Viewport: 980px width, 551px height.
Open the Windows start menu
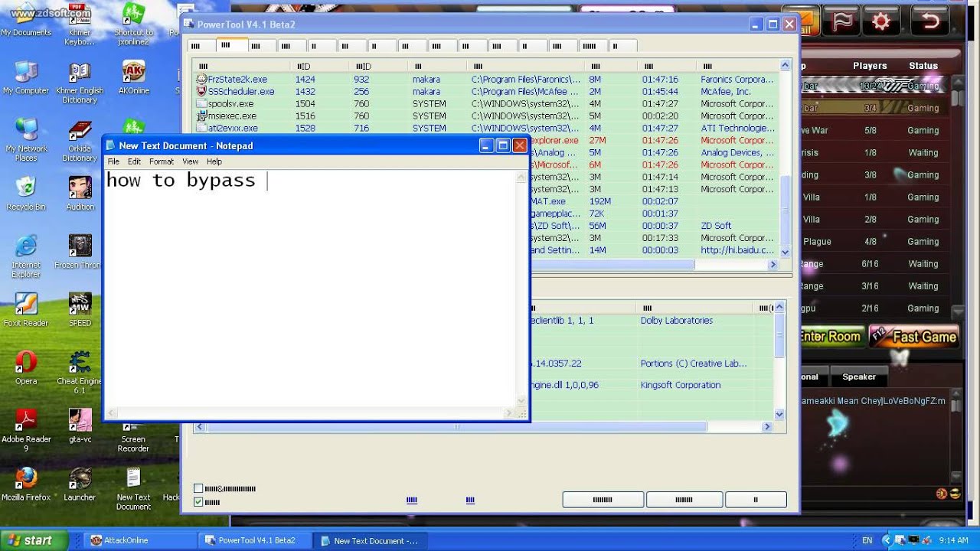click(34, 540)
